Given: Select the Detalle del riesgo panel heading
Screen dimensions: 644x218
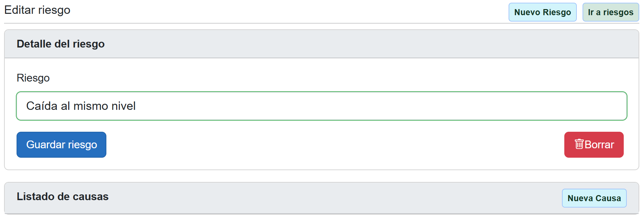Looking at the screenshot, I should click(x=61, y=44).
